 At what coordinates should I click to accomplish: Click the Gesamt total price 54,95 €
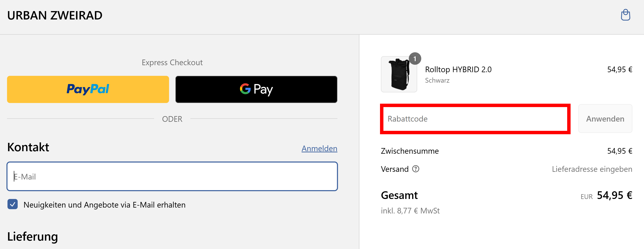pos(615,195)
